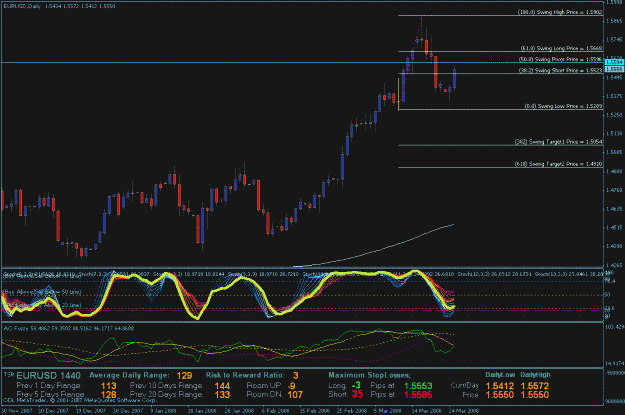Click the CurrDay DailyHigh value 1.5572
Image resolution: width=625 pixels, height=415 pixels.
coord(535,386)
